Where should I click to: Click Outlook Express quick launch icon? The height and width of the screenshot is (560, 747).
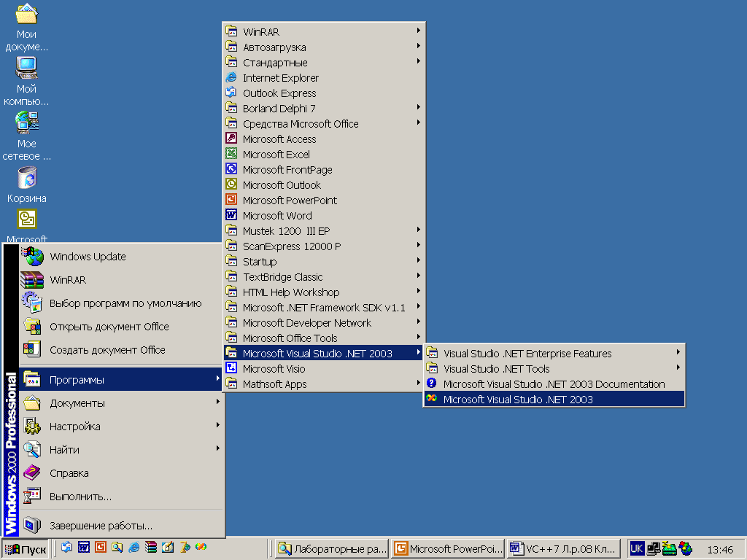coord(66,548)
